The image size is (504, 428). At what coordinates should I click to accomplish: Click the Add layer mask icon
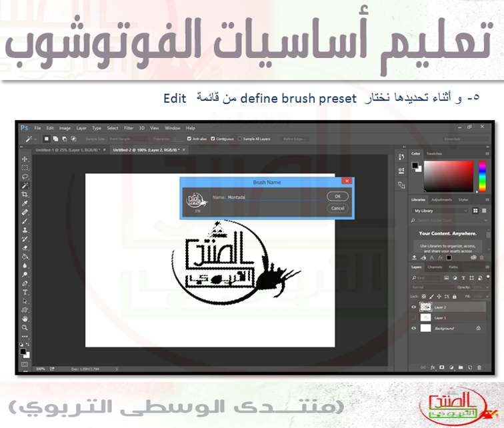click(x=442, y=367)
